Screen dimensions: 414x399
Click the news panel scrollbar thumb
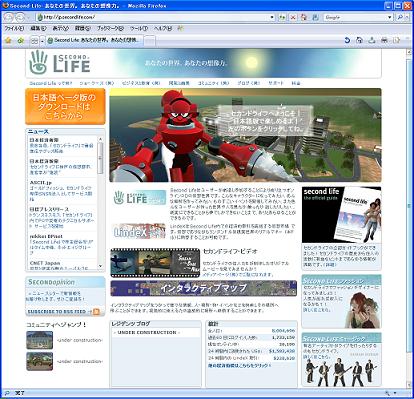coord(100,158)
